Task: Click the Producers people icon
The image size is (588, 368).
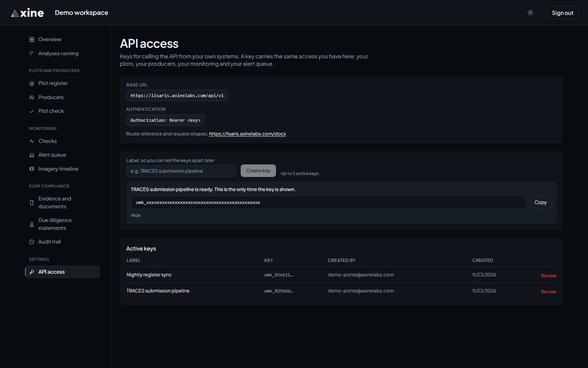Action: click(32, 97)
